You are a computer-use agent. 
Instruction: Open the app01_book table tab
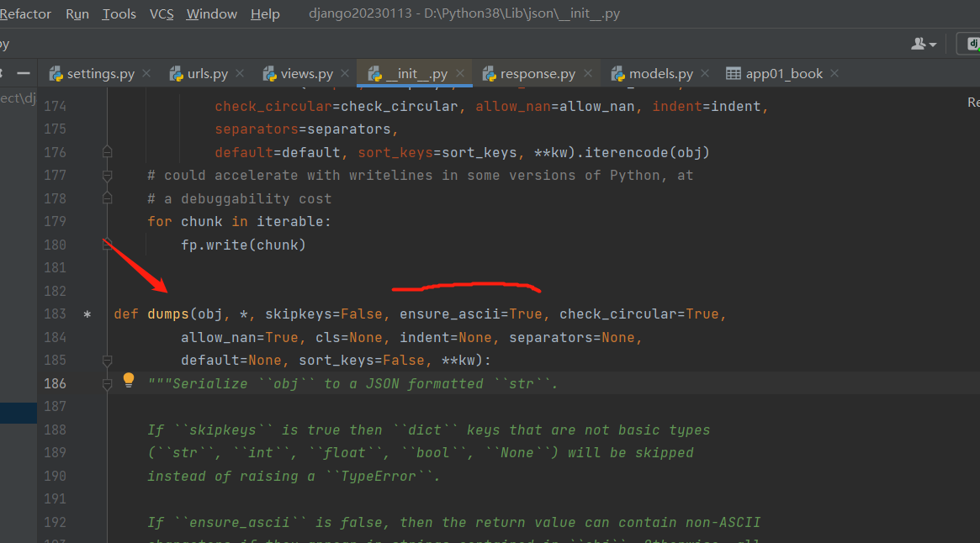point(784,74)
